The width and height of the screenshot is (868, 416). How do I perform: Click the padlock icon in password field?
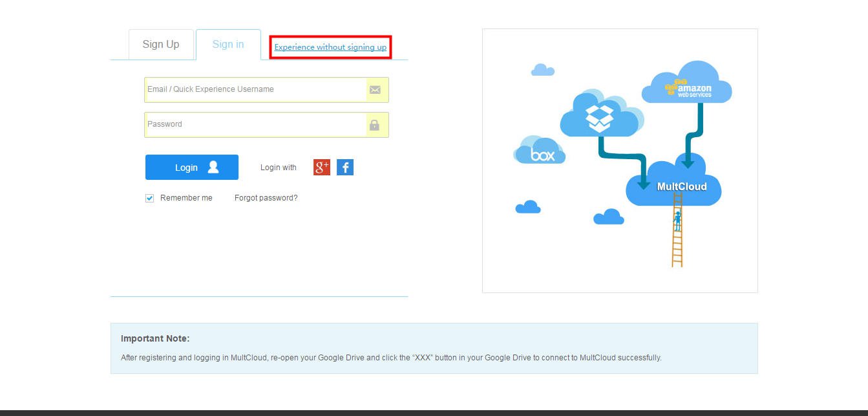(374, 125)
